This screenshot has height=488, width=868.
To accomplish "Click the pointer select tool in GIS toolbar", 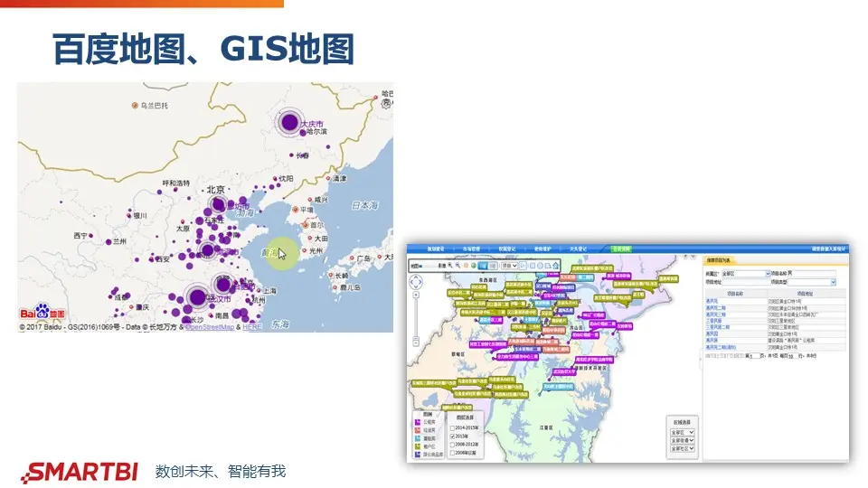I will click(524, 266).
